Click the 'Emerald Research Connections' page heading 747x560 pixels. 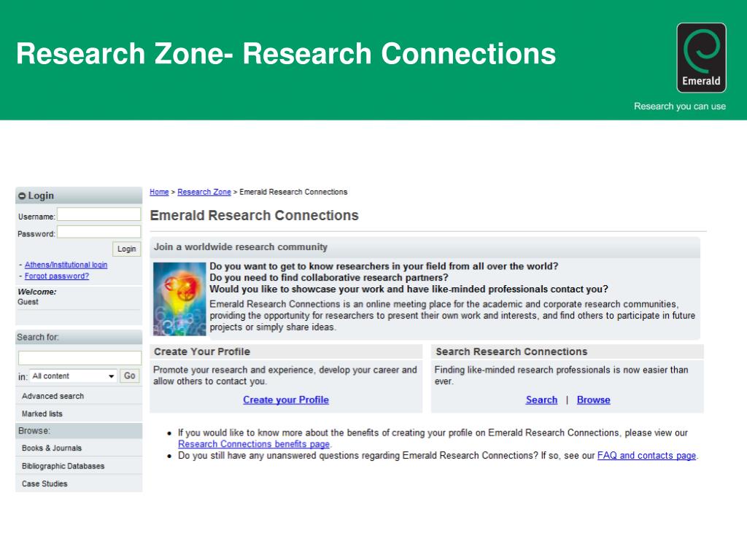click(x=255, y=215)
